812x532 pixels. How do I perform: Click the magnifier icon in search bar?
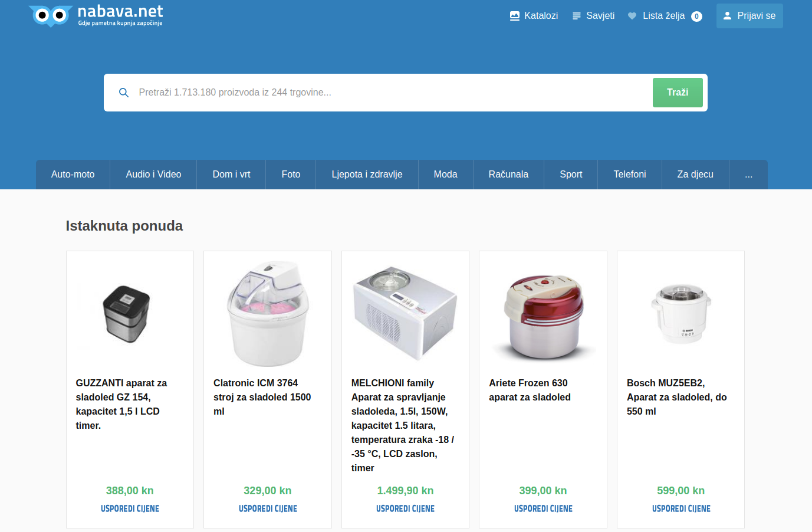(124, 93)
